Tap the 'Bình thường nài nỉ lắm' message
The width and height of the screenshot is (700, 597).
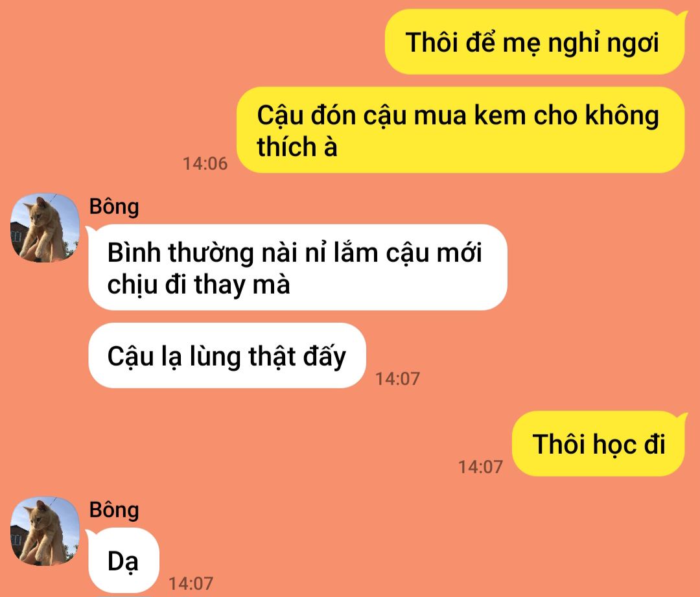(297, 268)
